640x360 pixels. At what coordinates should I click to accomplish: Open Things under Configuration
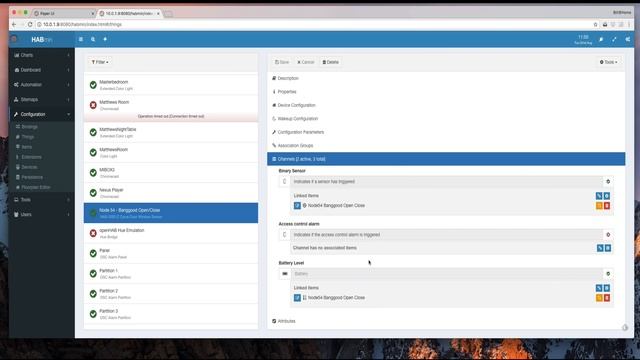28,137
